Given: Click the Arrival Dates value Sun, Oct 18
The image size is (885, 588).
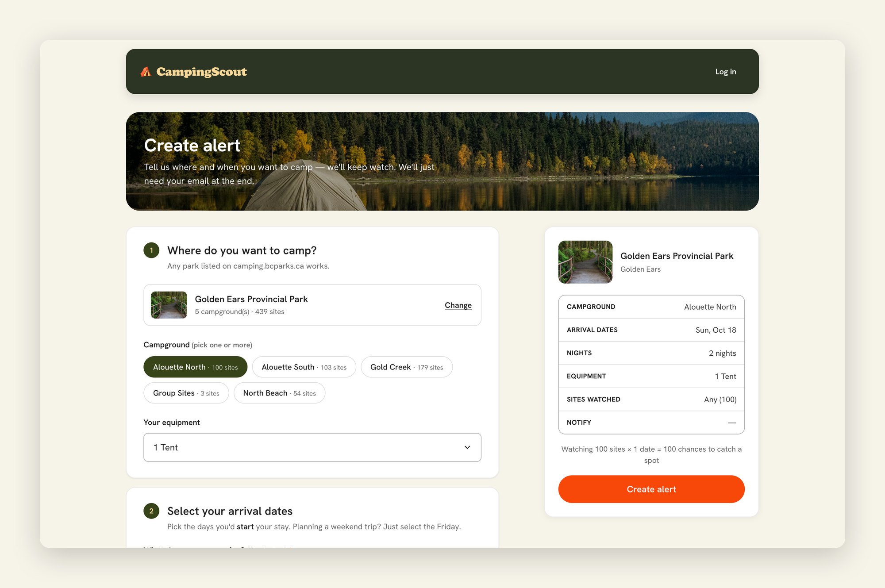Looking at the screenshot, I should point(716,330).
